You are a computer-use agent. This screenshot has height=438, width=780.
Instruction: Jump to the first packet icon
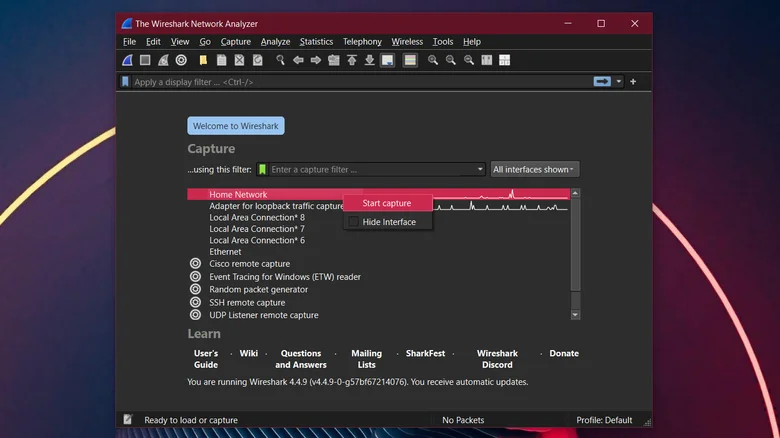[x=352, y=60]
